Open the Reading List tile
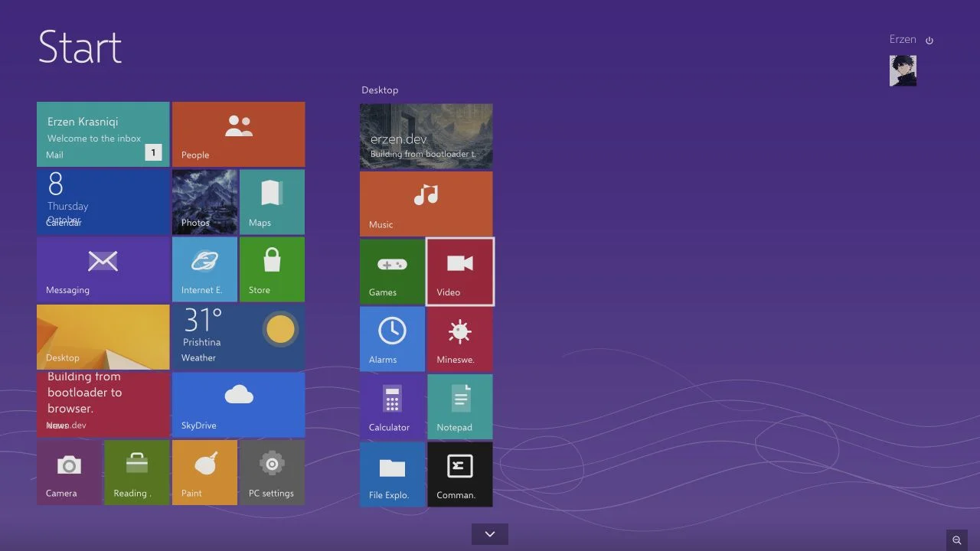 pyautogui.click(x=137, y=472)
